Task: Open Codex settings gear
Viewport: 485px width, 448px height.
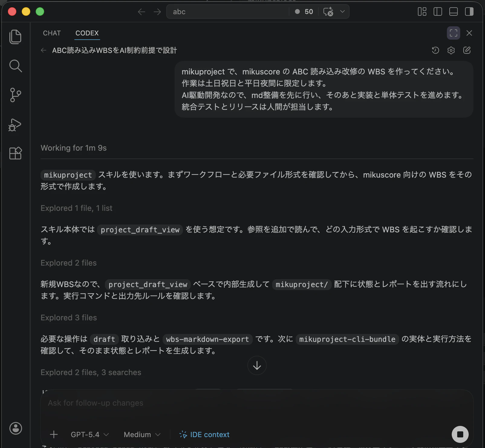Action: click(451, 50)
